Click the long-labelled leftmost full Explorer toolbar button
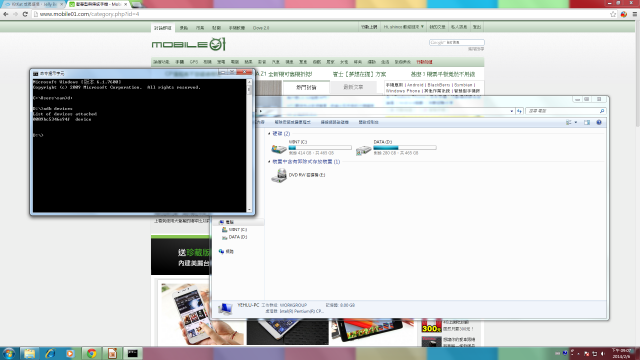The image size is (640, 360). (x=292, y=122)
